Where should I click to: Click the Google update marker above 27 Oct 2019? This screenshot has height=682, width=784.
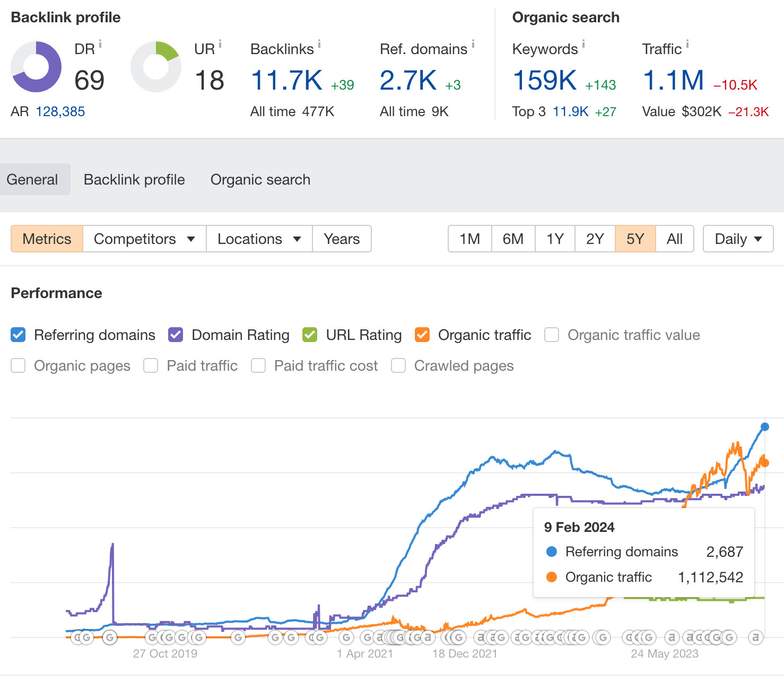(x=169, y=637)
